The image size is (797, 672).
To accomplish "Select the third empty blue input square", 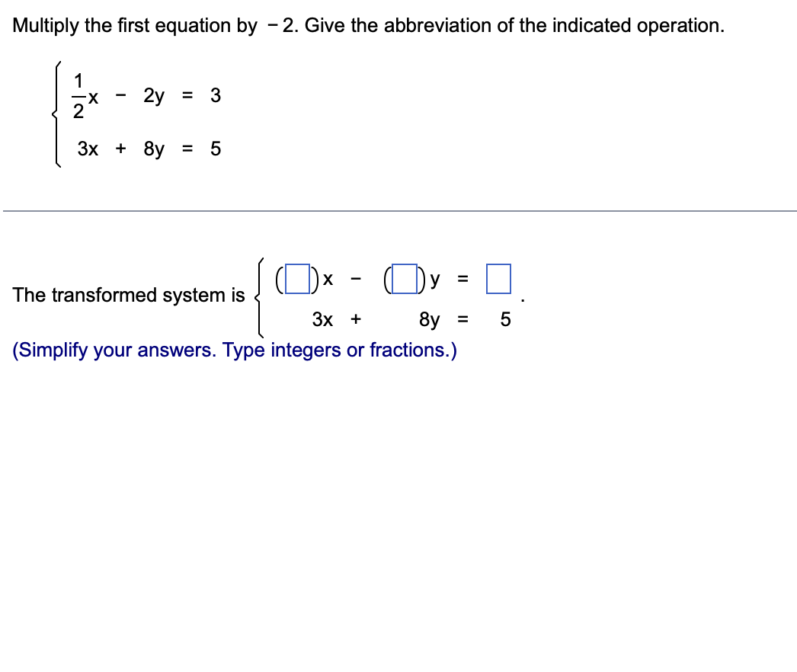I will pos(498,278).
